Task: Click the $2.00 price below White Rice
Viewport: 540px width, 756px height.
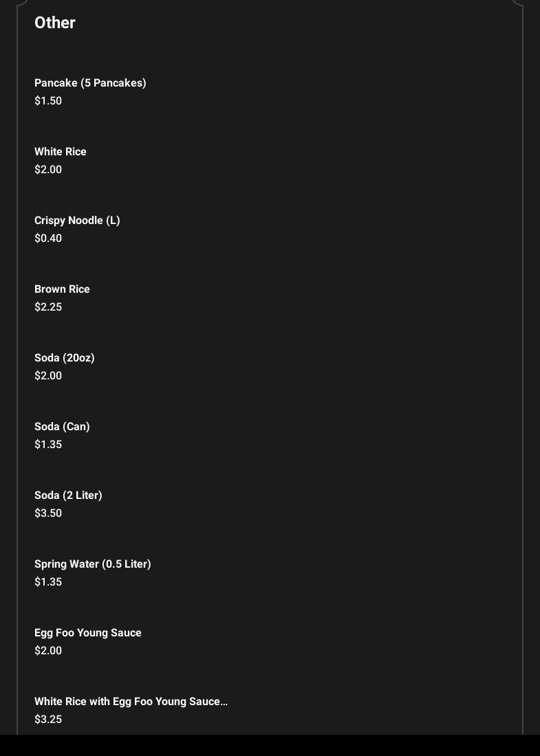Action: (x=48, y=170)
